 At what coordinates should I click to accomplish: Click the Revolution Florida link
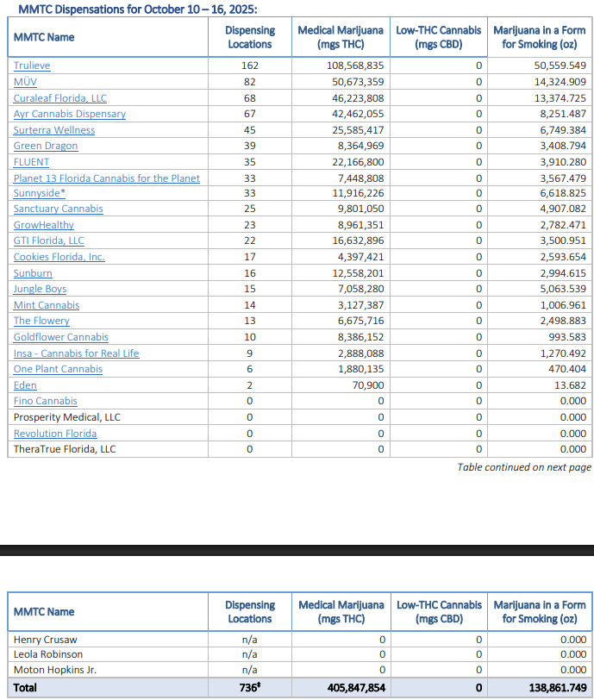[54, 434]
